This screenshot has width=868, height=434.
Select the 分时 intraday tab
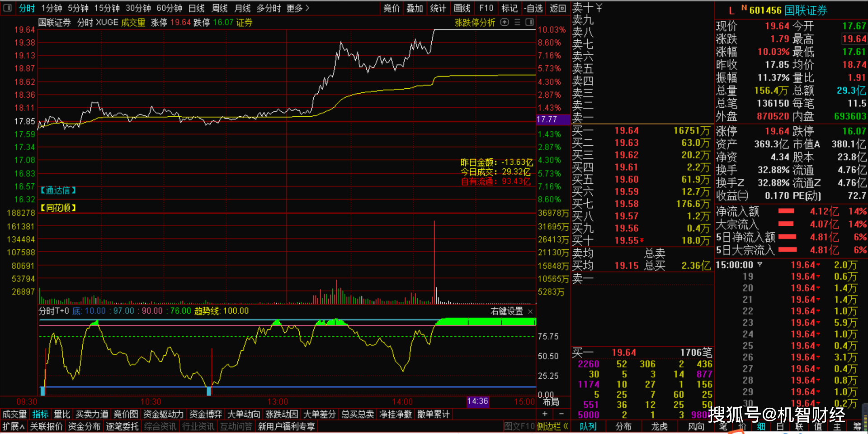[x=27, y=8]
